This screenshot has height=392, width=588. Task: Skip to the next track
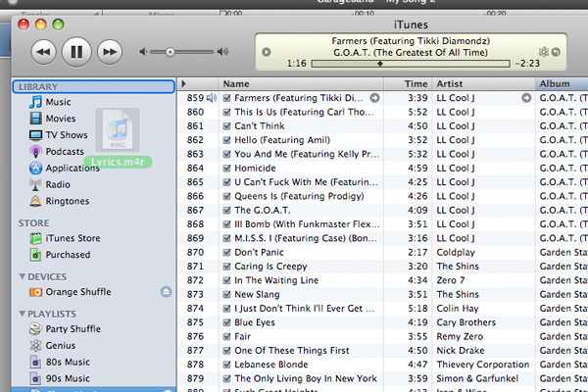(110, 52)
